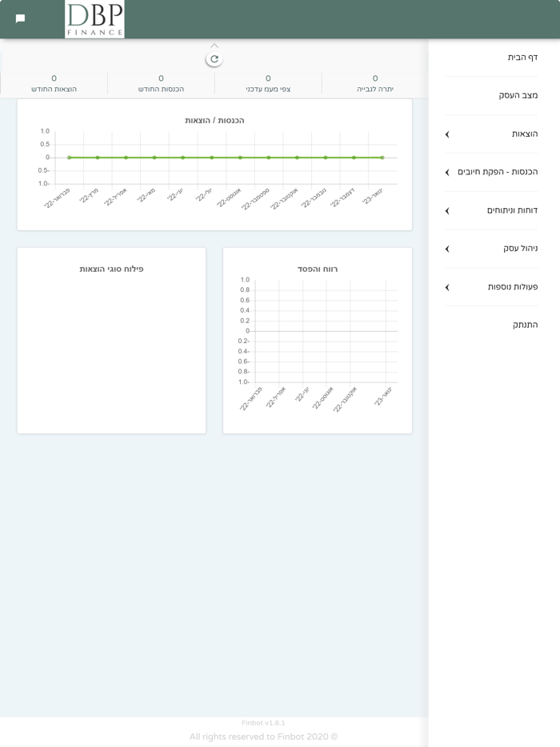The height and width of the screenshot is (747, 560).
Task: Click the יתרה לגבייה summary tile
Action: (375, 83)
